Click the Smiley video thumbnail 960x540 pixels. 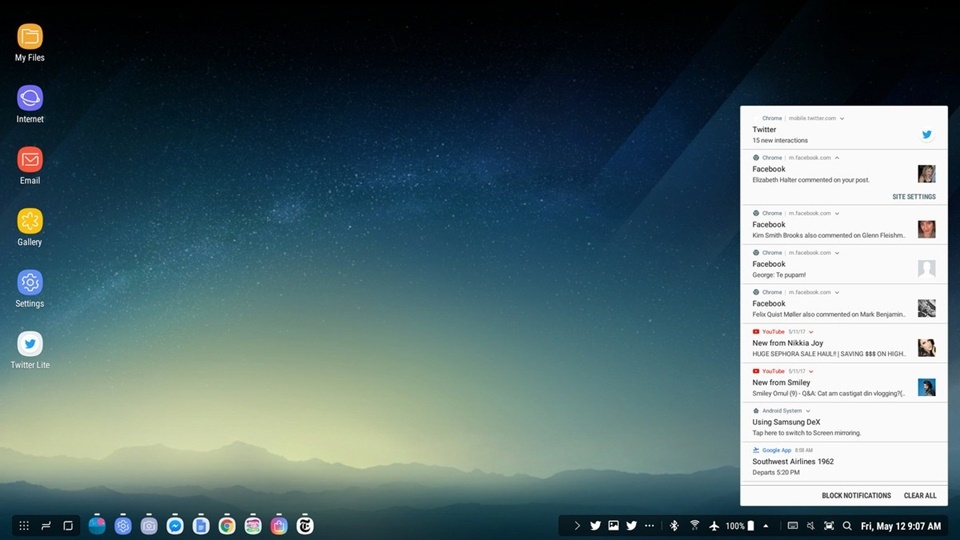[926, 387]
